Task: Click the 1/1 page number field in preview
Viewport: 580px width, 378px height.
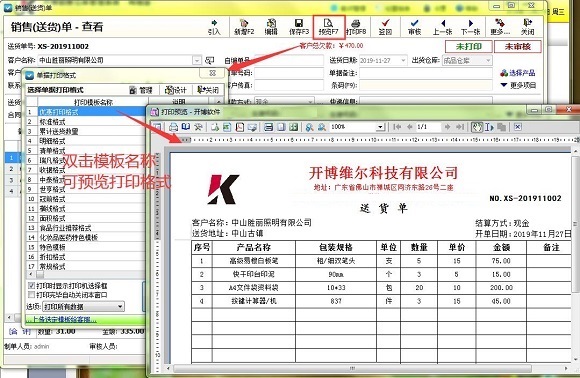Action: [428, 127]
